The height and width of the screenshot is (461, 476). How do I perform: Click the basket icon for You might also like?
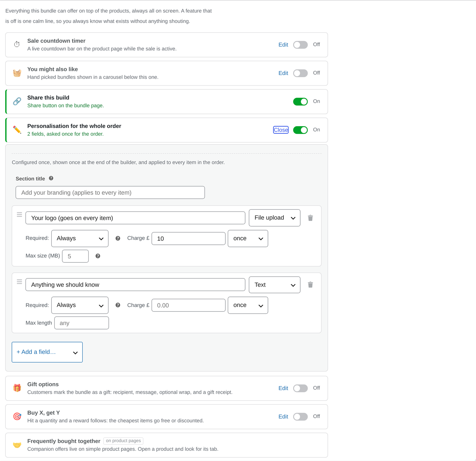click(x=17, y=73)
